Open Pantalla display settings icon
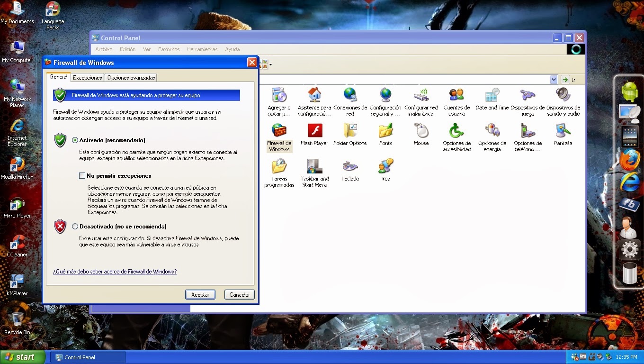The height and width of the screenshot is (364, 644). pos(563,134)
